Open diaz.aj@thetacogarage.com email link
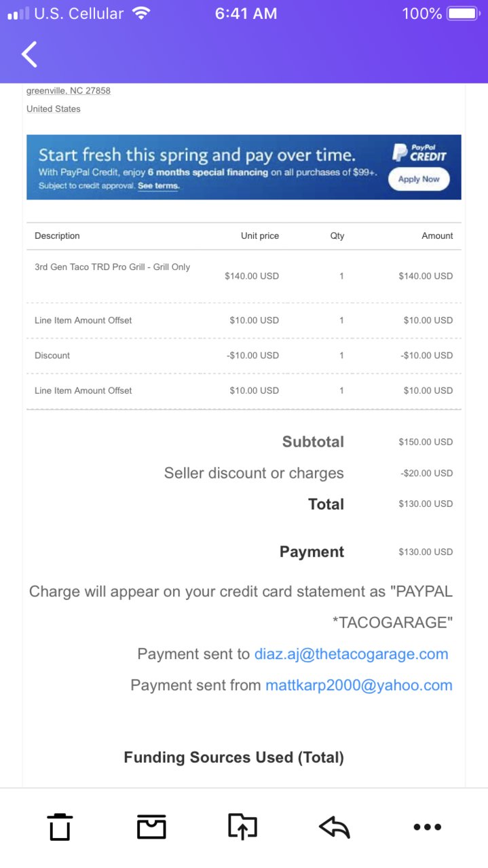488x868 pixels. point(351,654)
